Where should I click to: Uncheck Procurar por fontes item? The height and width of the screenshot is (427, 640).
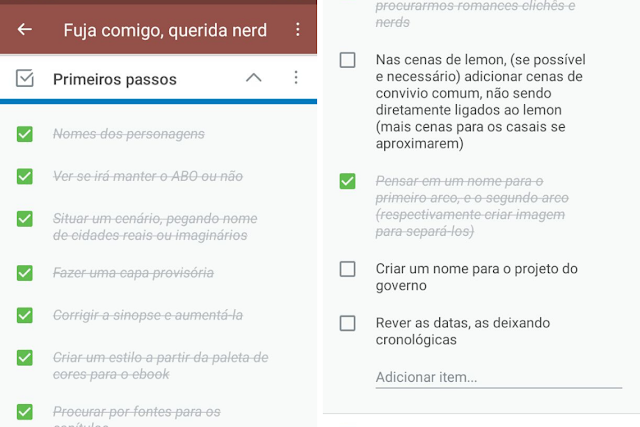(x=26, y=411)
